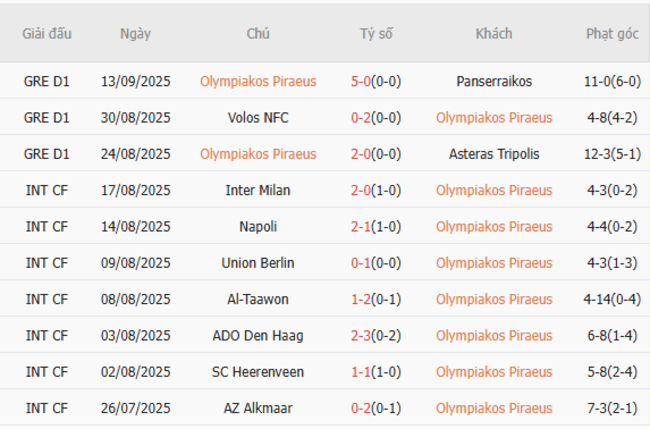Click the "Ngày" column header
The width and height of the screenshot is (650, 429).
coord(135,34)
